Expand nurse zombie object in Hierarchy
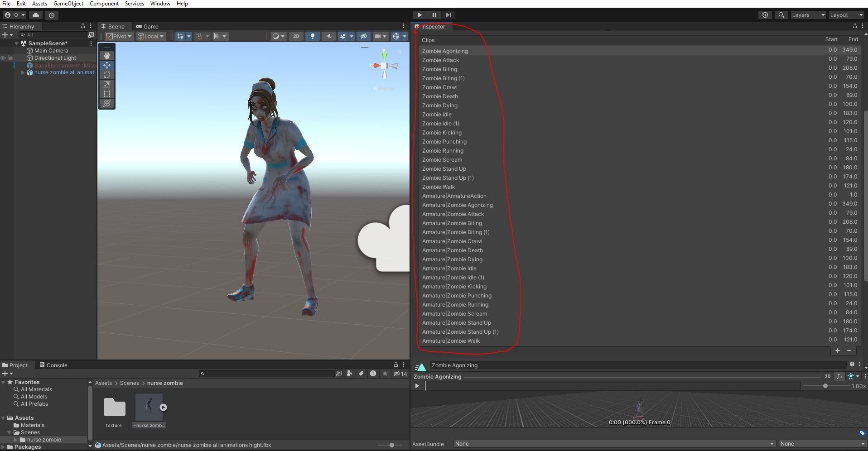This screenshot has width=868, height=451. tap(23, 72)
